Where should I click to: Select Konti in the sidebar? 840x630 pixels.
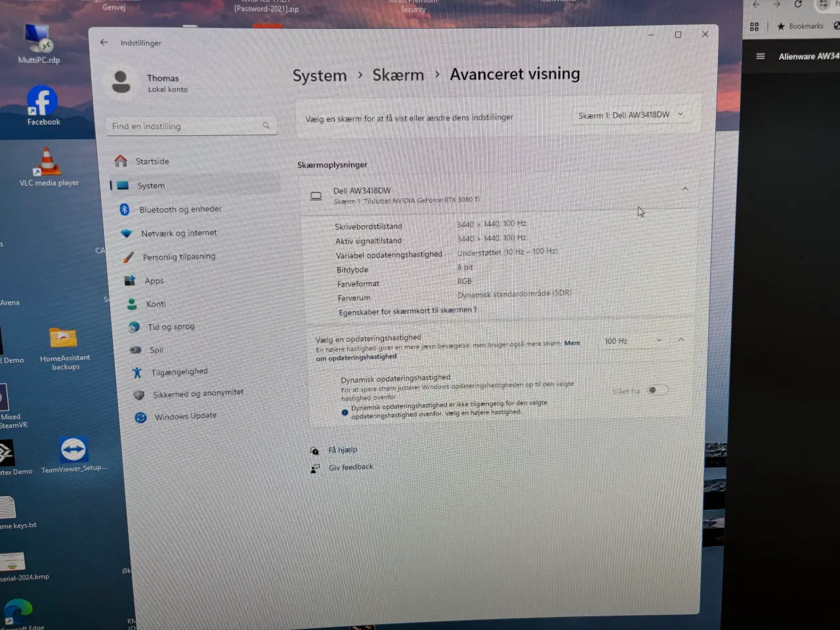click(156, 304)
